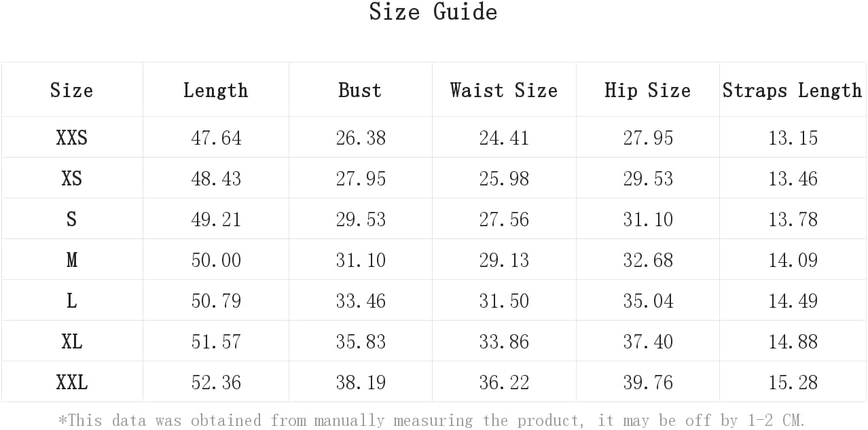The height and width of the screenshot is (430, 868).
Task: Select the 15.28 straps length value
Action: pyautogui.click(x=793, y=382)
